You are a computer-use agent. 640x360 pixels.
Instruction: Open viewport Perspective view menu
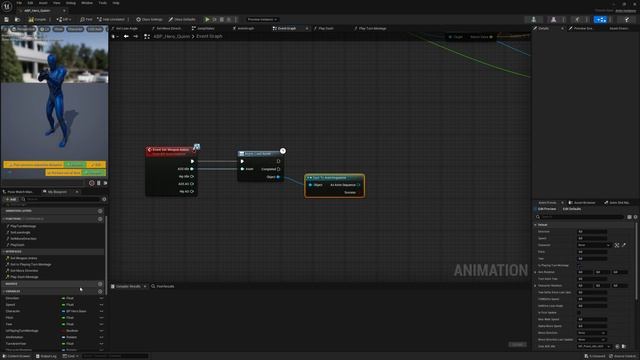22,29
